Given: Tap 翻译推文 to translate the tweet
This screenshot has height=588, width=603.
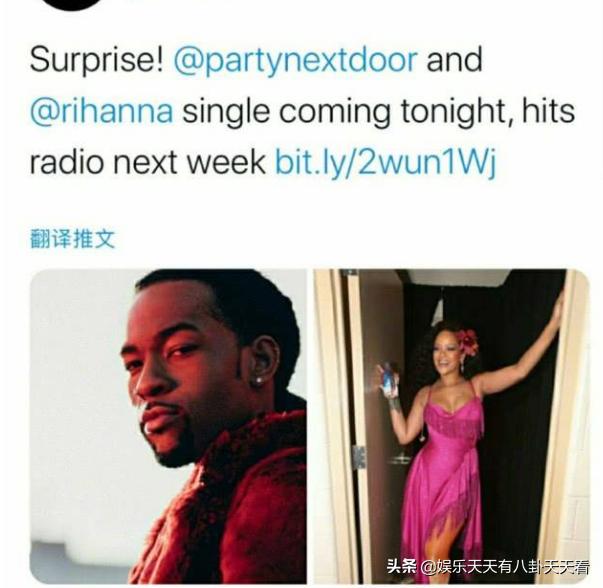Looking at the screenshot, I should pyautogui.click(x=72, y=238).
